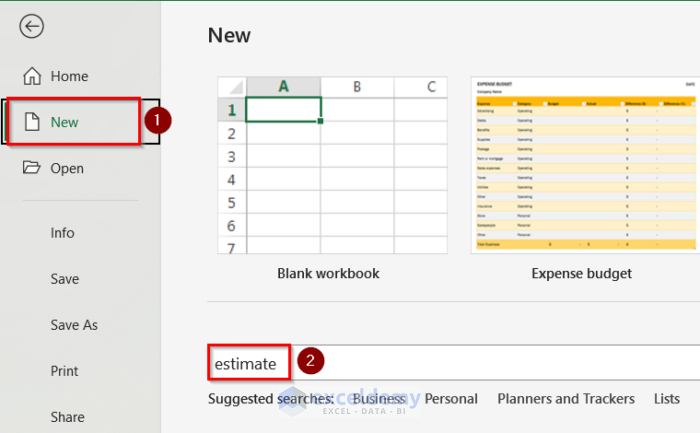This screenshot has height=433, width=700.
Task: Choose Planners and Trackers suggested search
Action: point(566,399)
